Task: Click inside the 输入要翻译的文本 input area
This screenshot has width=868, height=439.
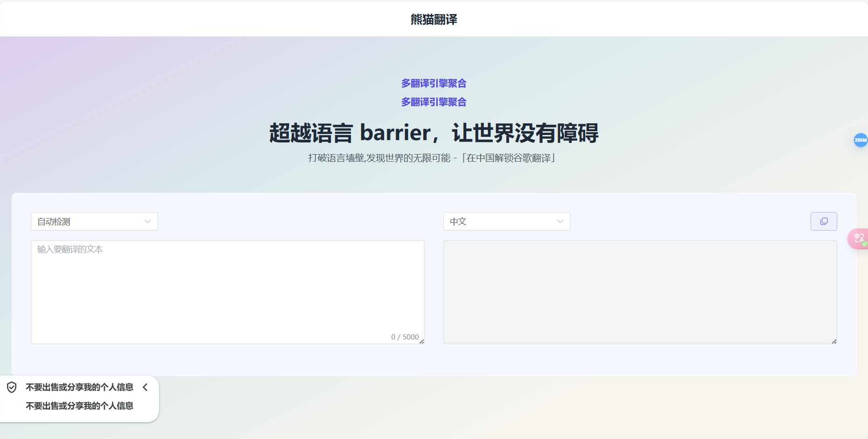Action: pyautogui.click(x=228, y=290)
